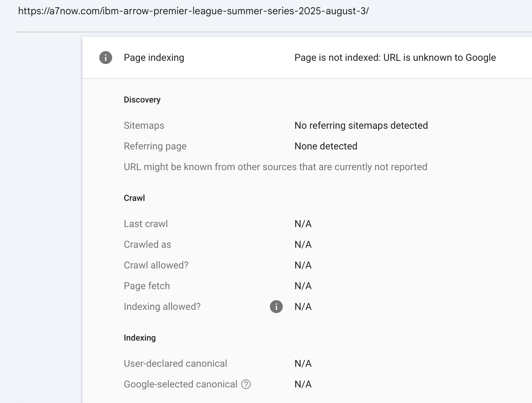Click the User-declared canonical label
The image size is (532, 403).
[176, 364]
